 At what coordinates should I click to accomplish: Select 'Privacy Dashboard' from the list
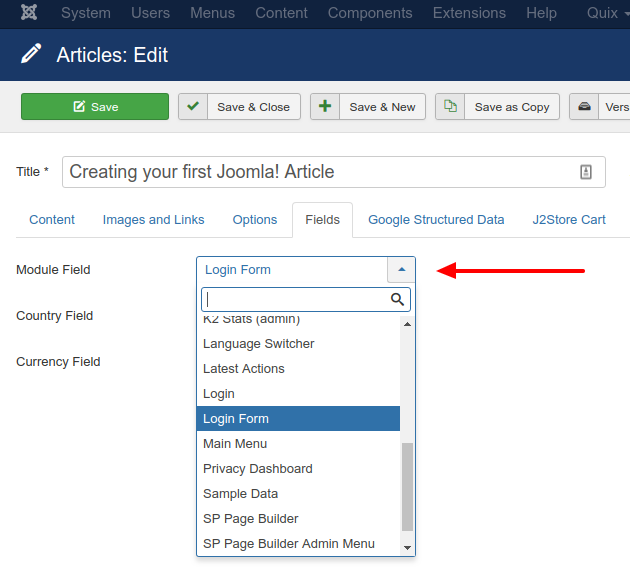[298, 468]
